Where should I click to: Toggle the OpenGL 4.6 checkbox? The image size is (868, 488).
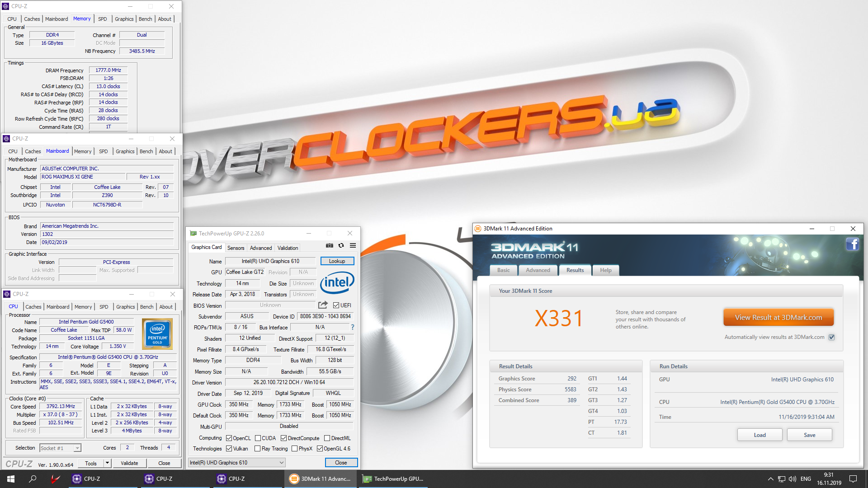[x=320, y=449]
